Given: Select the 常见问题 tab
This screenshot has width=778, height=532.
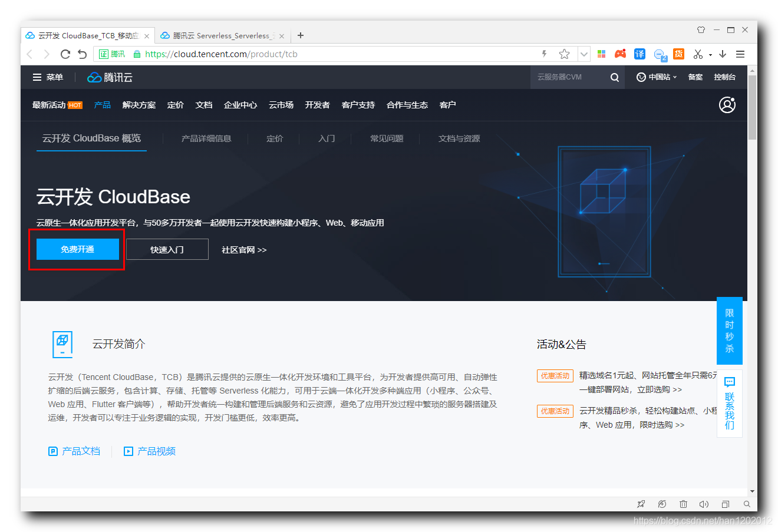Looking at the screenshot, I should click(387, 138).
